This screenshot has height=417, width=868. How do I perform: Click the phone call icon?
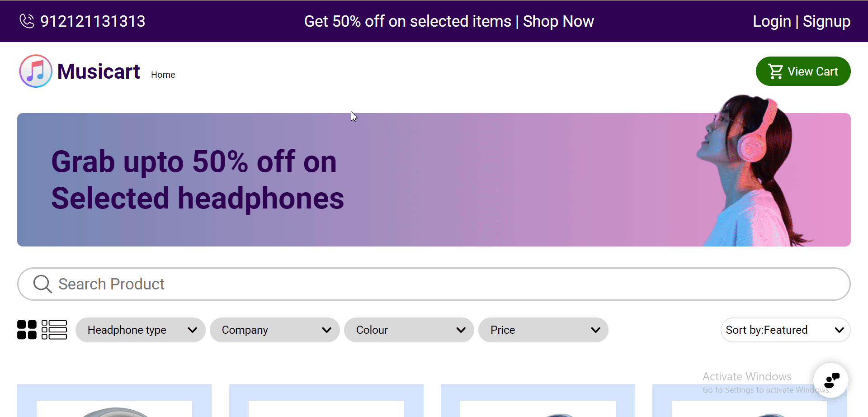tap(27, 21)
